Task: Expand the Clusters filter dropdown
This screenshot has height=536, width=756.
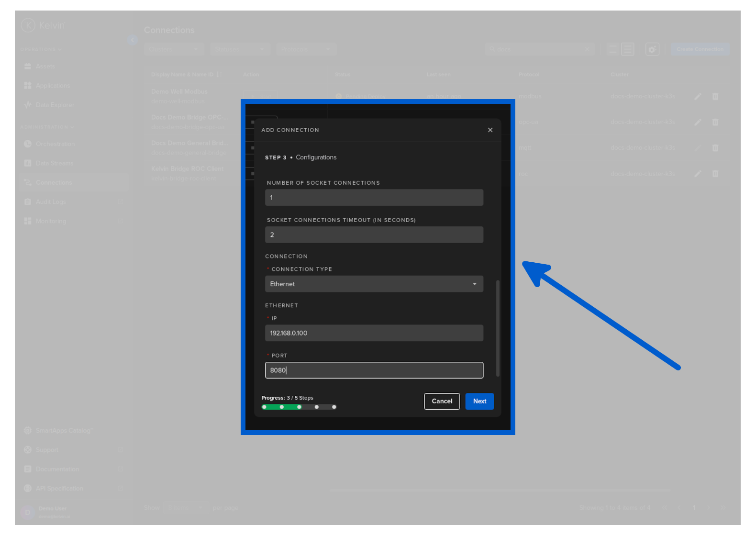Action: [x=174, y=49]
